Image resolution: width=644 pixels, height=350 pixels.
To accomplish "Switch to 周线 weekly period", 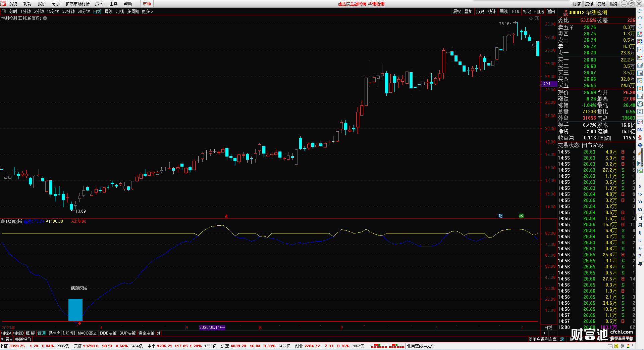I will pos(109,11).
